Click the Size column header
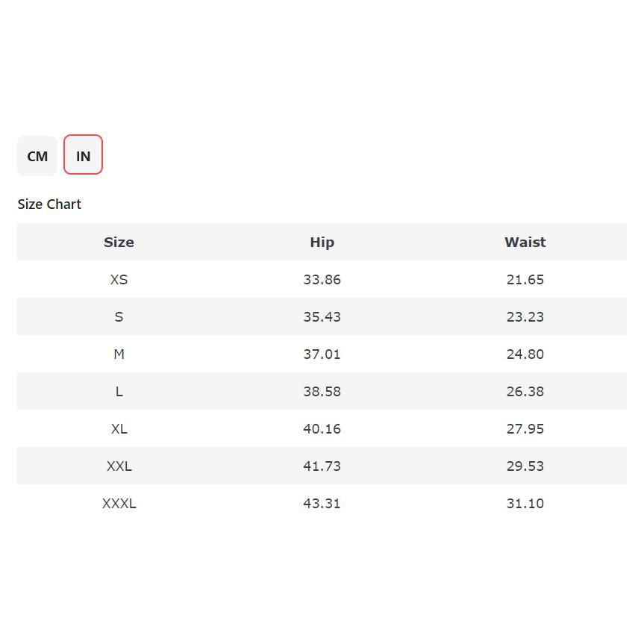 [x=119, y=242]
